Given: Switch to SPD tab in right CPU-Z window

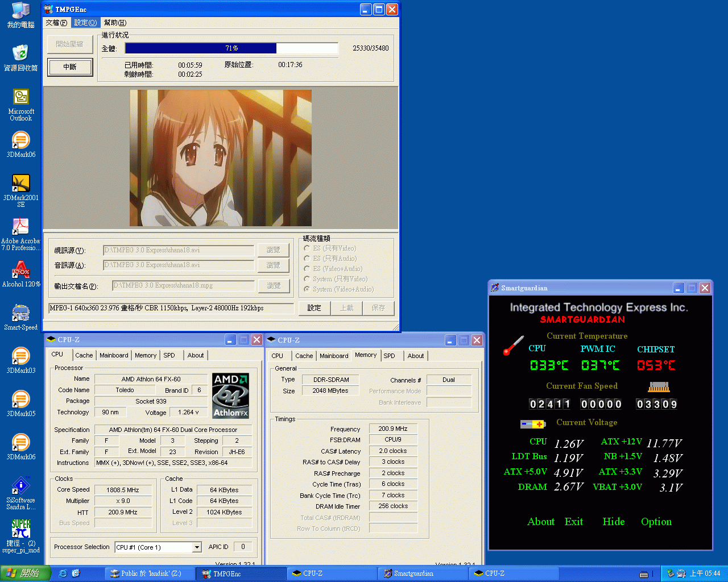Looking at the screenshot, I should click(x=389, y=356).
